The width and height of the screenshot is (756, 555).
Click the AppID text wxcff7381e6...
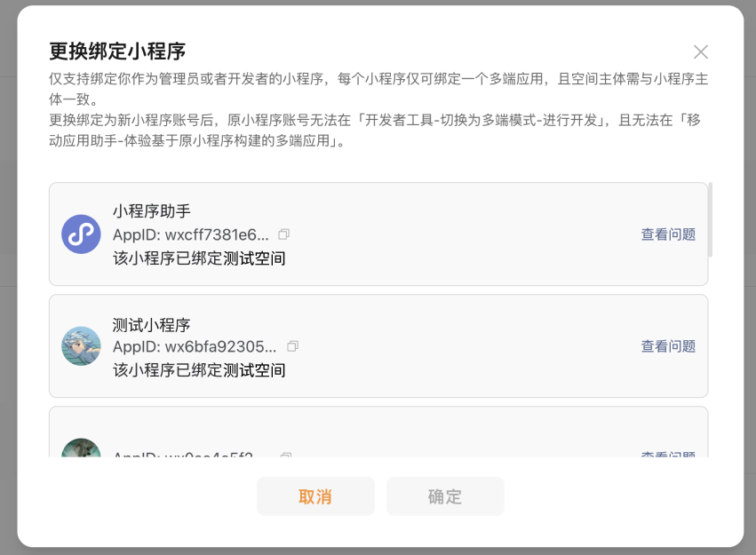[190, 234]
